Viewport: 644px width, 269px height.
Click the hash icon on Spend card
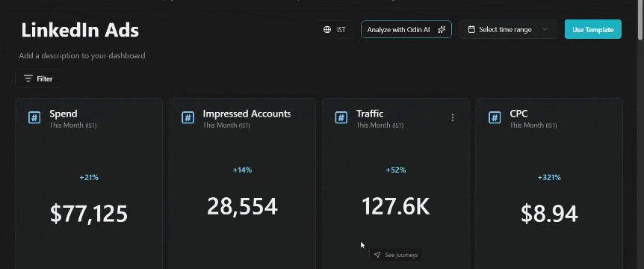point(34,118)
